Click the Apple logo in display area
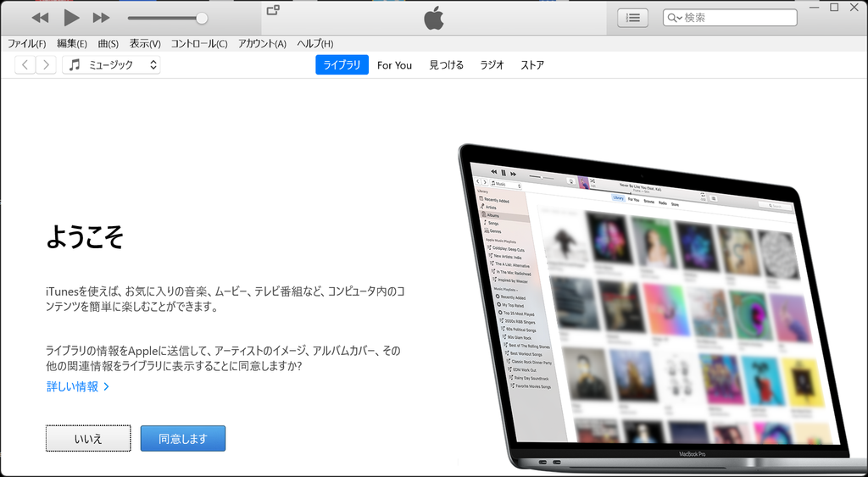 pos(434,19)
